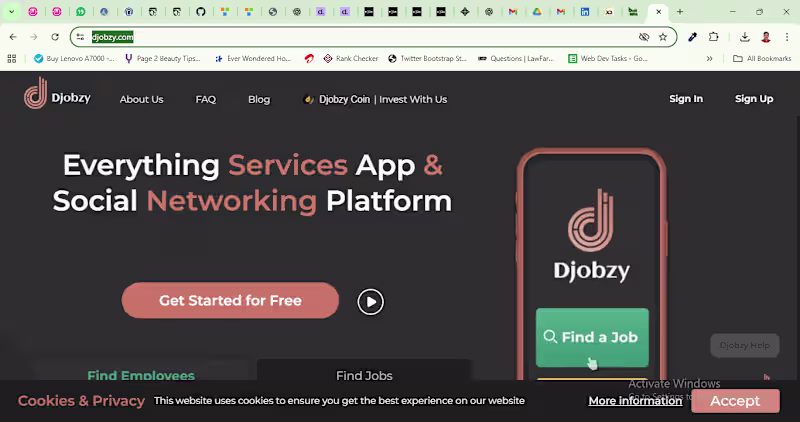Viewport: 800px width, 422px height.
Task: Bookmark this page with the star
Action: pos(663,37)
